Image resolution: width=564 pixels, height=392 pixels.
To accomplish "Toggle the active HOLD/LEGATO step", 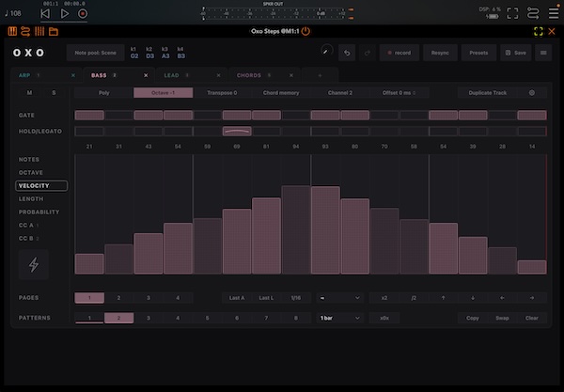I will point(237,132).
